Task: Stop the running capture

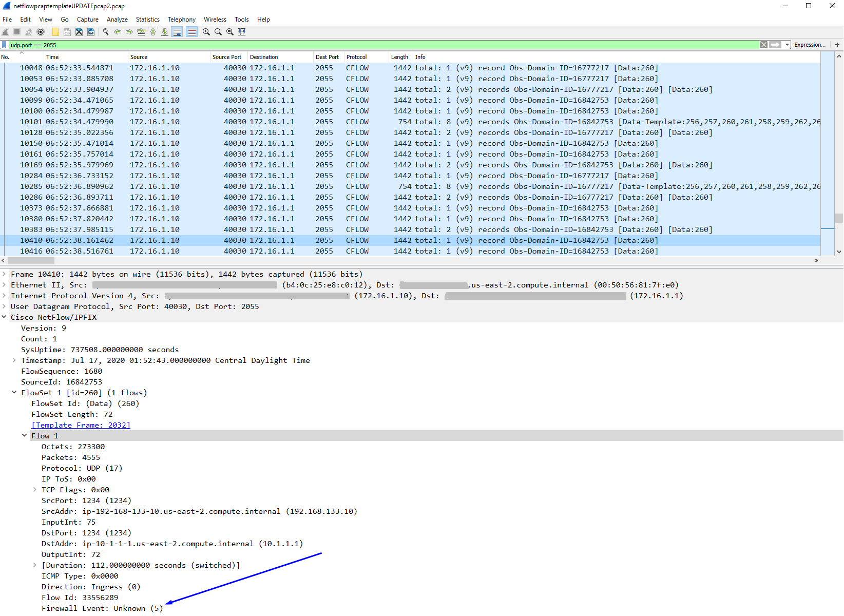Action: (x=17, y=32)
